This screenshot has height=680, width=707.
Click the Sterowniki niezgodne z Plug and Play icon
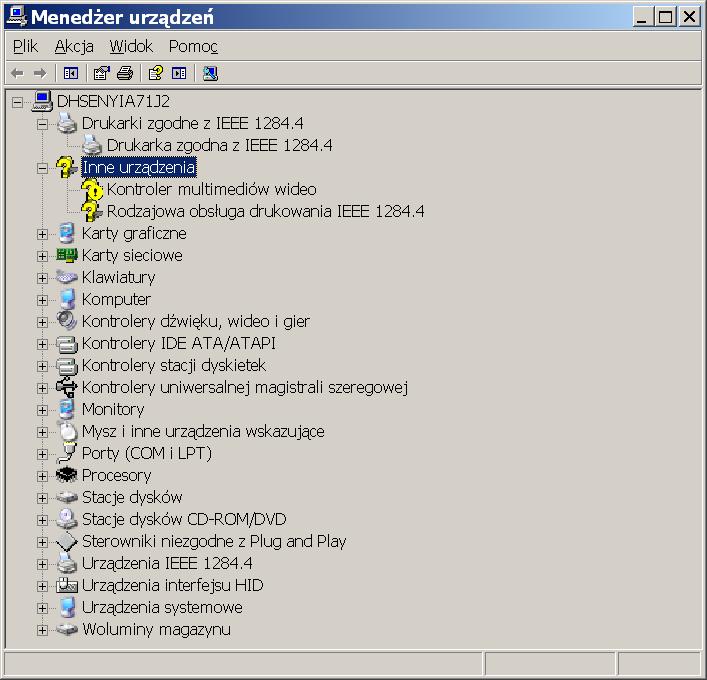pyautogui.click(x=67, y=541)
